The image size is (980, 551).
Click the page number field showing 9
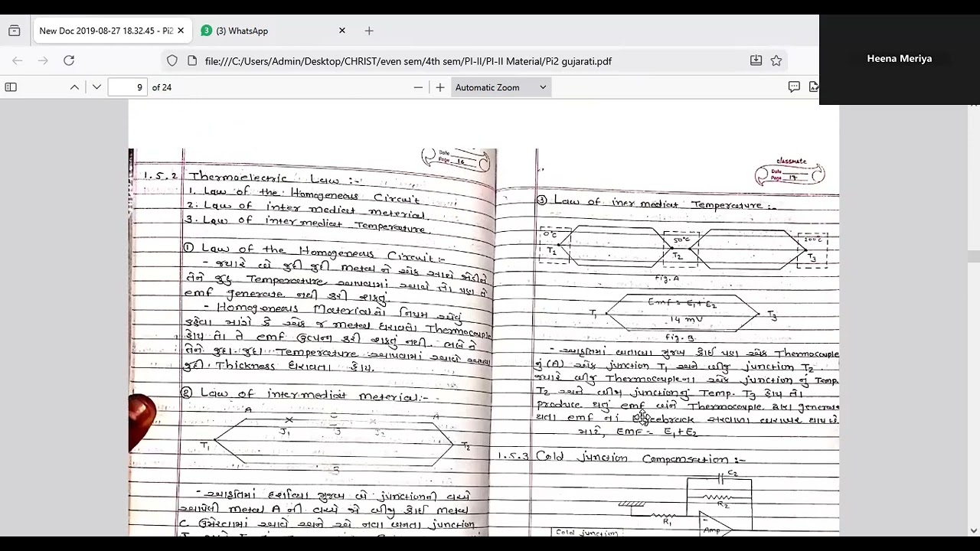pyautogui.click(x=128, y=87)
